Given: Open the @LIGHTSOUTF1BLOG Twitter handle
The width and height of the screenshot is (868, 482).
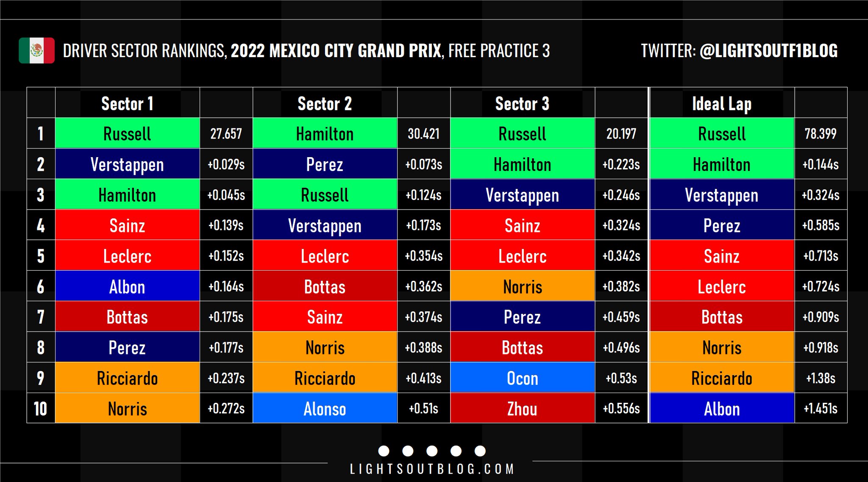Looking at the screenshot, I should pos(768,51).
